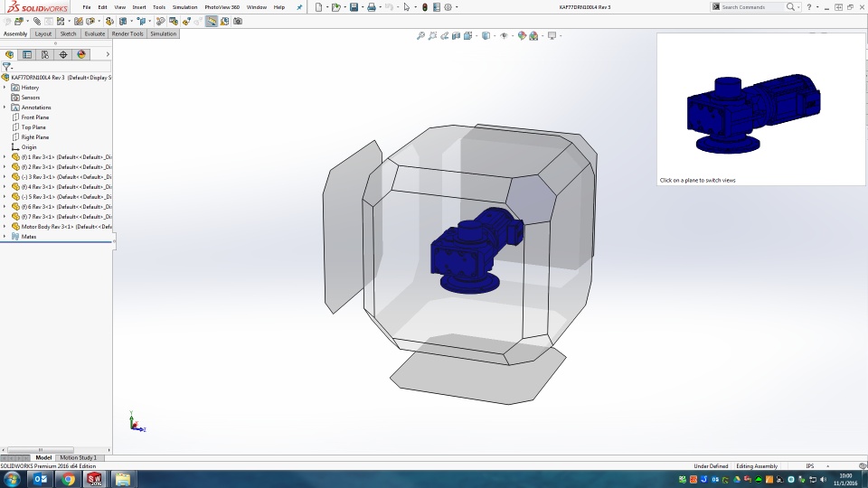868x488 pixels.
Task: Click the Select arrow cursor tool
Action: tap(407, 7)
